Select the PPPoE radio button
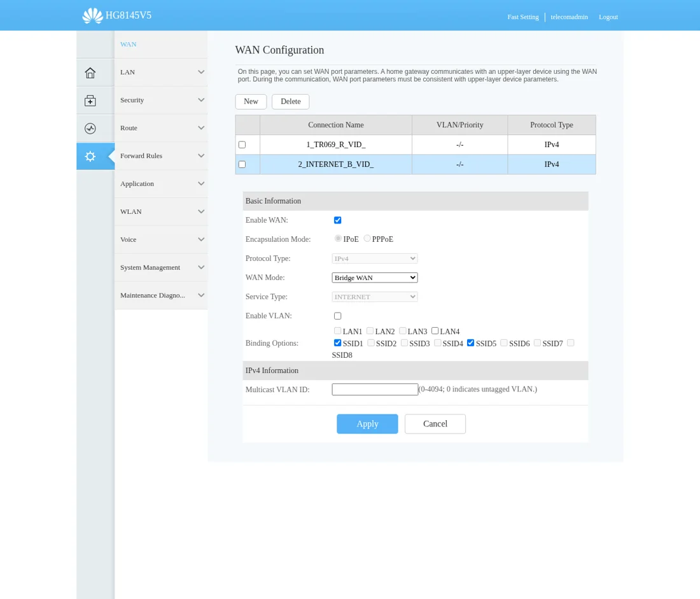Viewport: 700px width, 599px height. 367,239
